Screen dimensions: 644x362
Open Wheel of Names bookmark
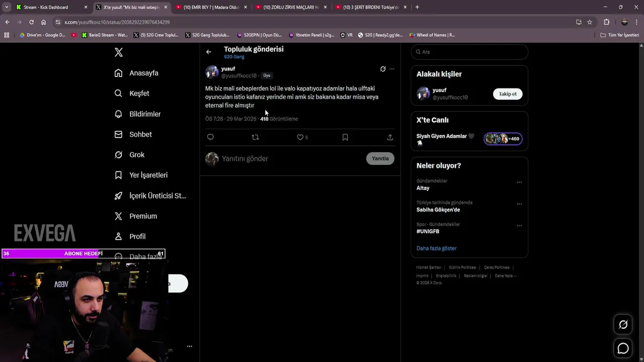click(x=432, y=35)
